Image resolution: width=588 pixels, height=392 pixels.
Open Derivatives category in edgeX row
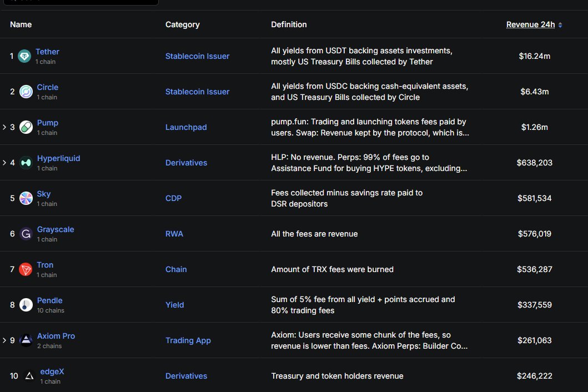[187, 376]
